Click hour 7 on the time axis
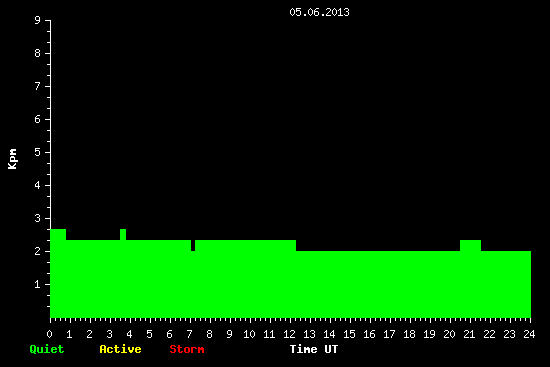Image resolution: width=550 pixels, height=367 pixels. [189, 334]
